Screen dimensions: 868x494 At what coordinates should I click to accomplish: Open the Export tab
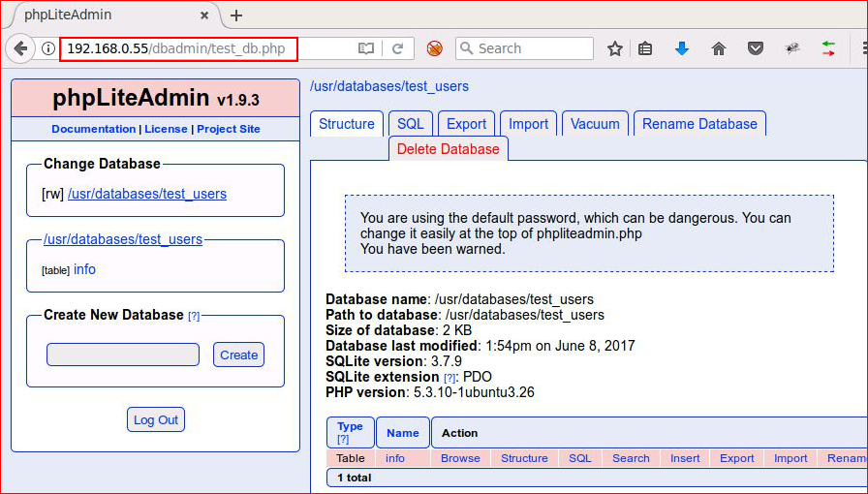coord(466,124)
